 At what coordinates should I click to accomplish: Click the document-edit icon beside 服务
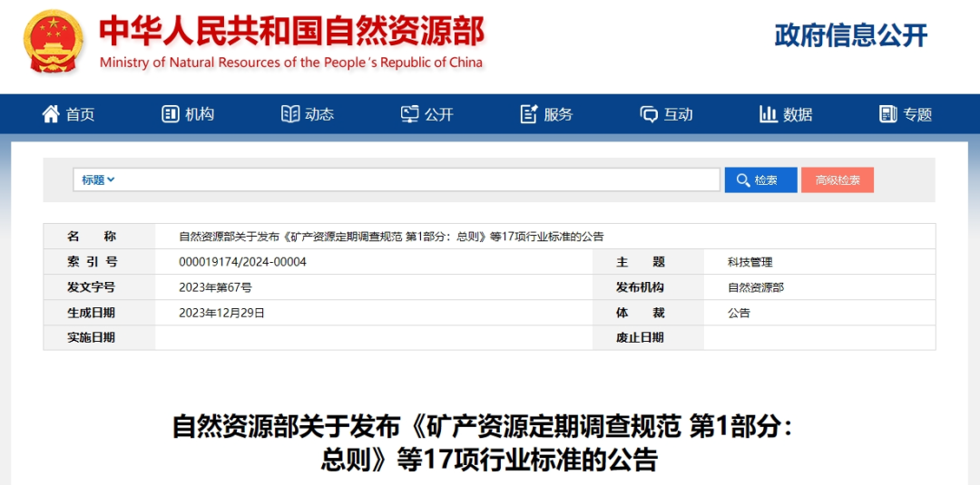tap(529, 114)
